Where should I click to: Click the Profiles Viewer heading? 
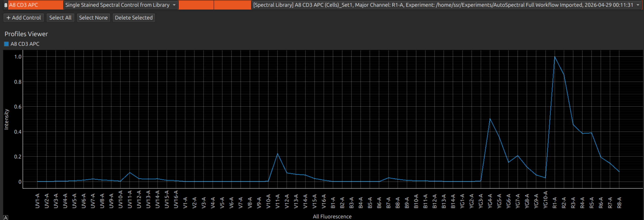click(26, 34)
